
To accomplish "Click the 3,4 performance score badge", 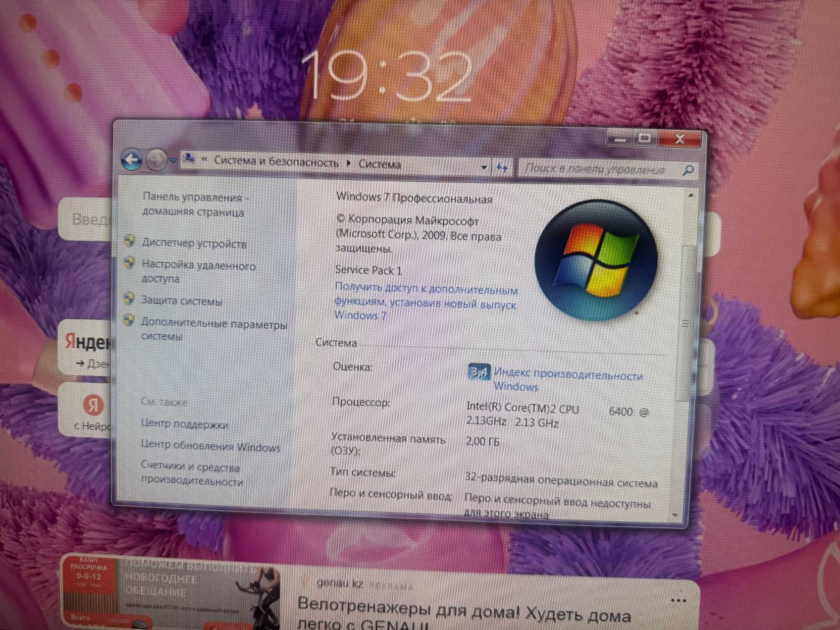I will tap(479, 372).
